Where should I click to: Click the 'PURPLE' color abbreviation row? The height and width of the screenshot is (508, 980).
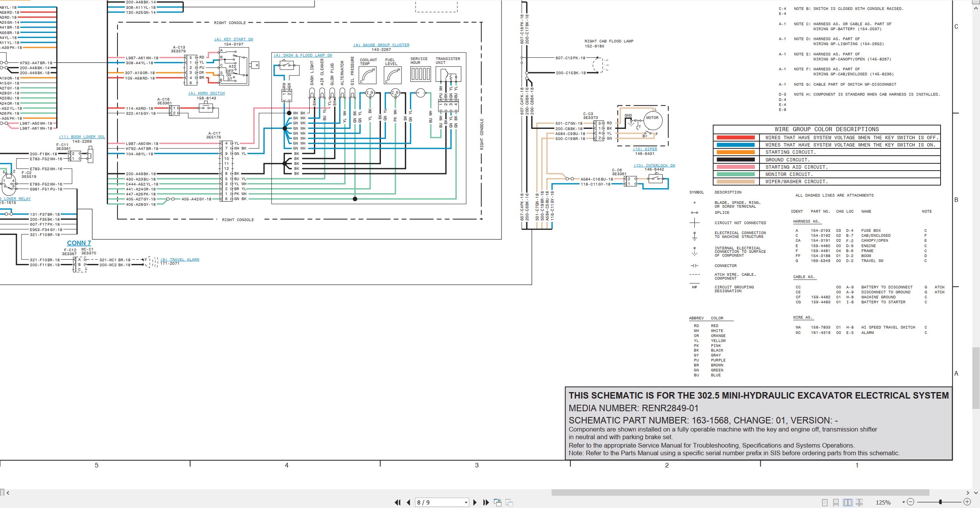pyautogui.click(x=710, y=360)
